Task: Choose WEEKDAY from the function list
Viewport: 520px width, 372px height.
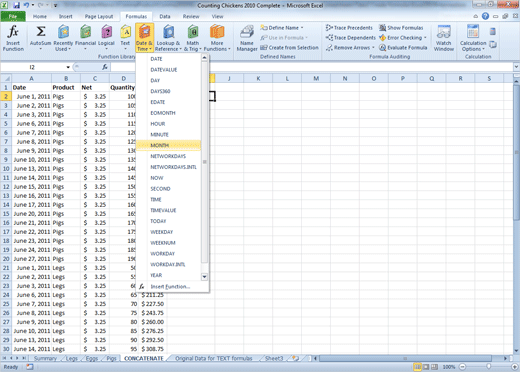Action: (x=168, y=232)
